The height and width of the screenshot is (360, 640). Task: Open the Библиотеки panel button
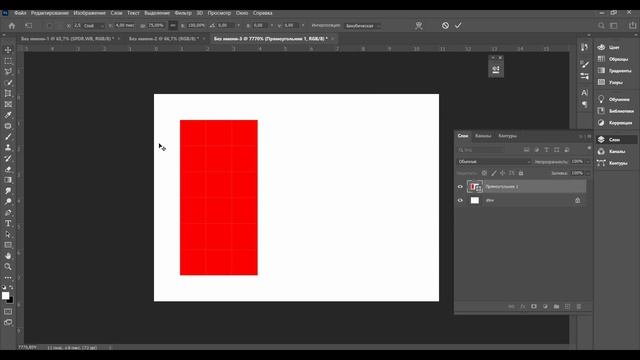coord(616,111)
